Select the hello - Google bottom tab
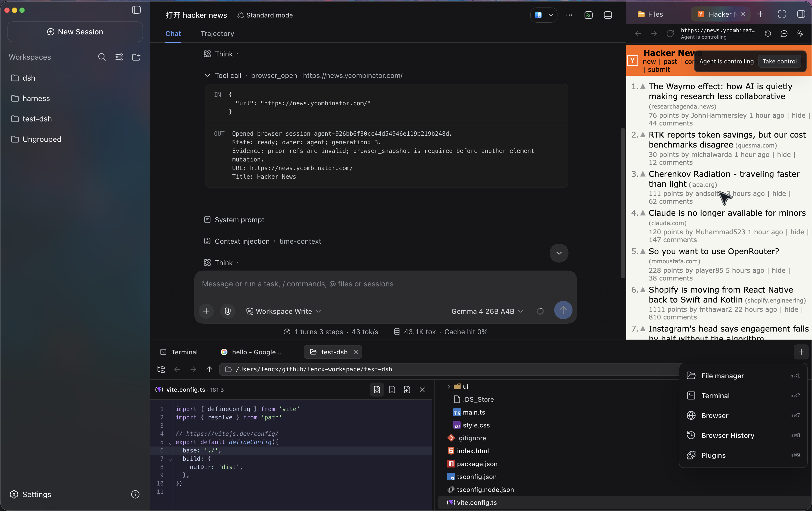Viewport: 812px width, 511px height. point(252,352)
